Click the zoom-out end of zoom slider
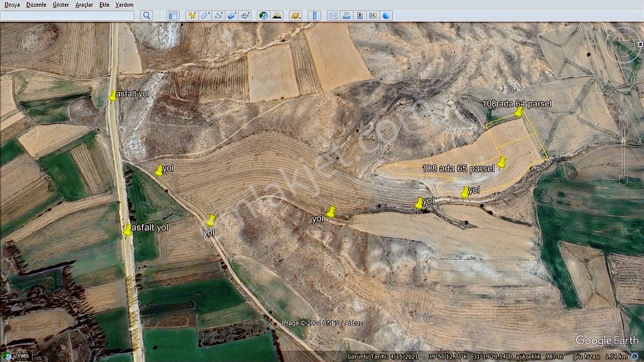 point(623,180)
